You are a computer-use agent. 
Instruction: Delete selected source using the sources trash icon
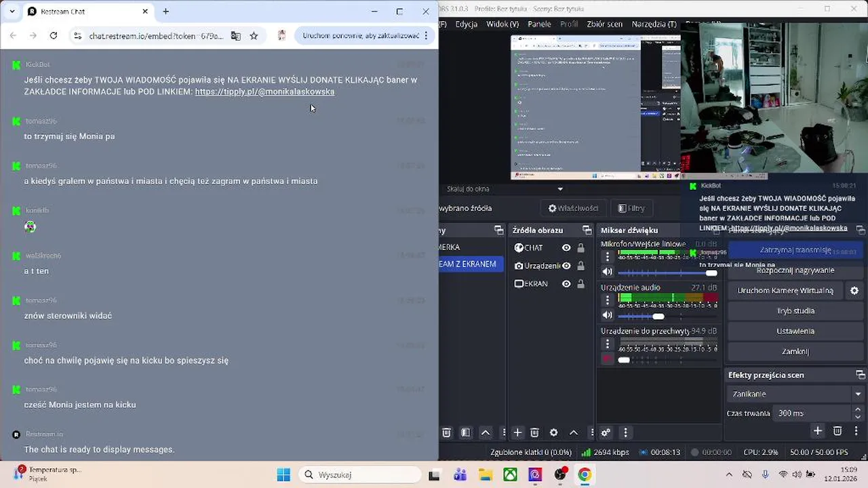coord(534,432)
